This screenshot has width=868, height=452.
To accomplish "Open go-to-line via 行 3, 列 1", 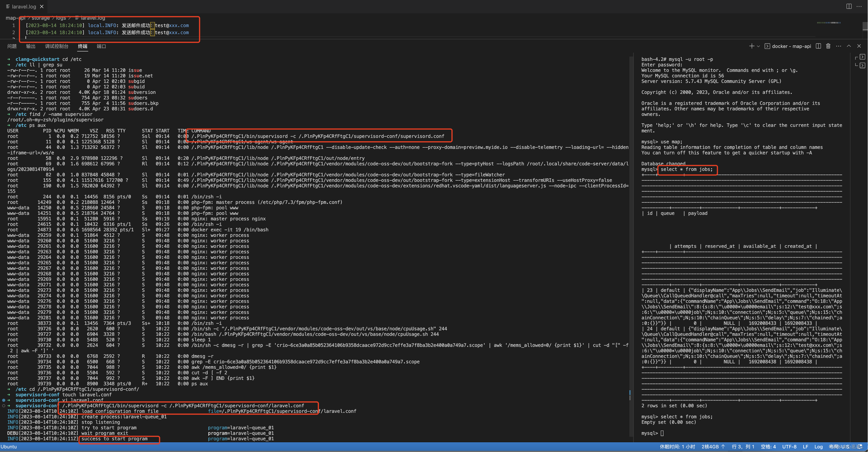I will [743, 447].
